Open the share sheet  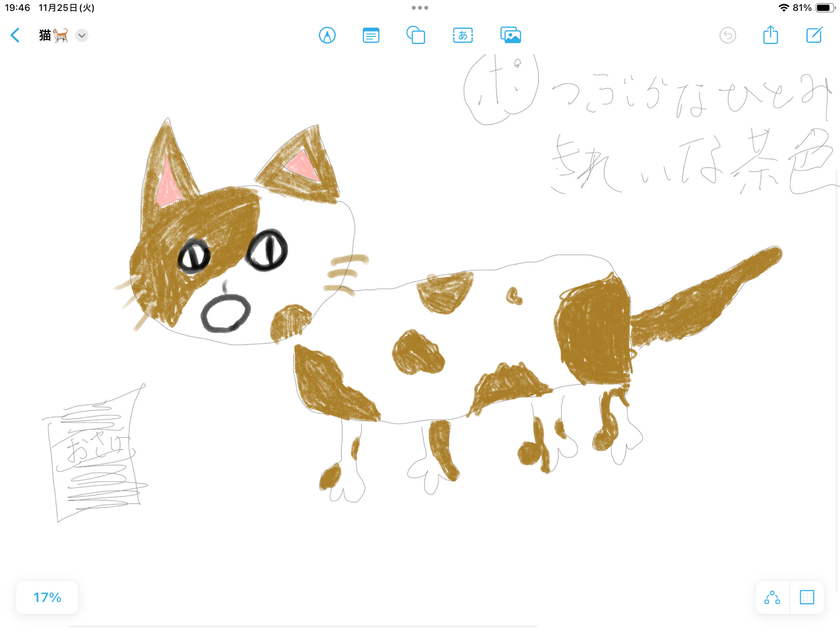pos(770,35)
